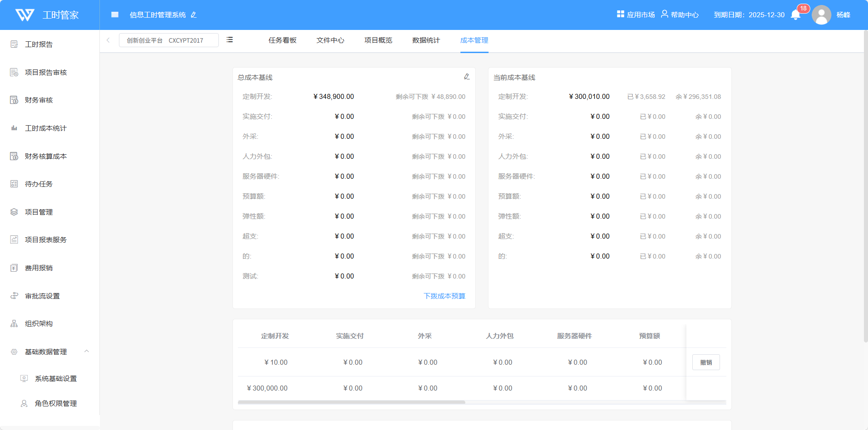Toggle the sidebar hamburger menu icon
The image size is (868, 430).
click(115, 15)
